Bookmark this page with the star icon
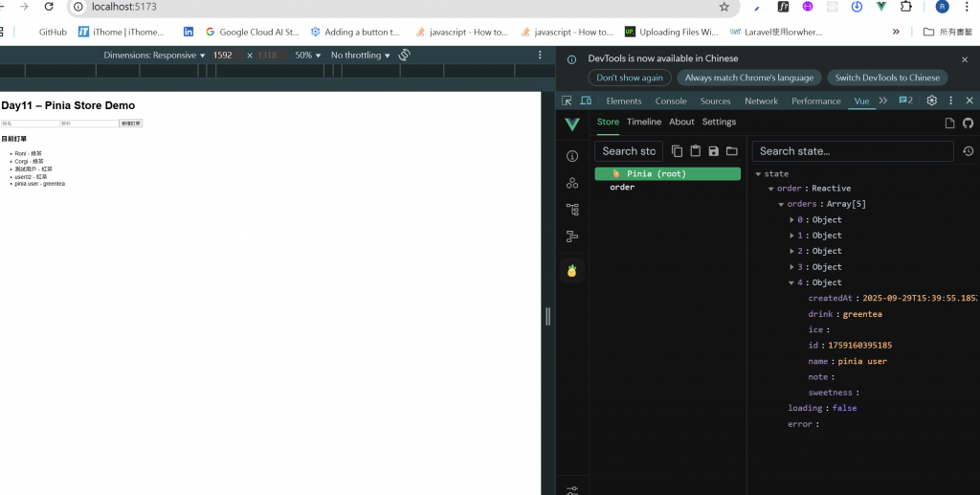Screen dimensions: 980x495 tap(724, 7)
